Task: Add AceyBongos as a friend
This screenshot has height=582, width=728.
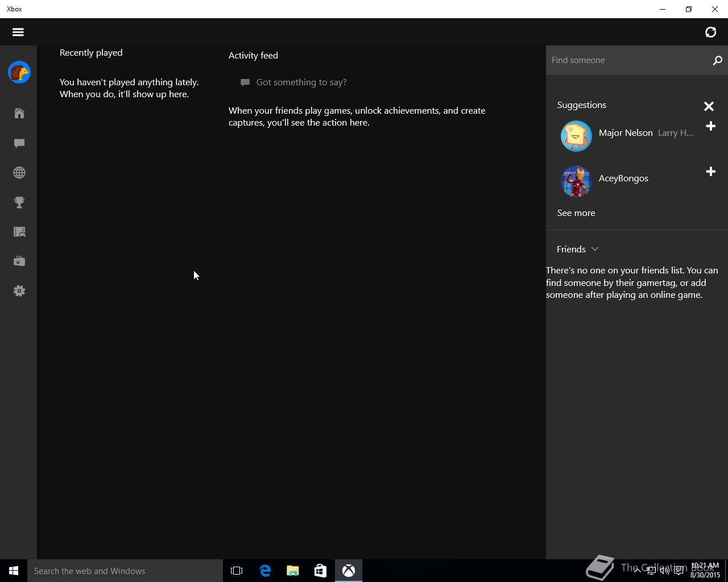Action: click(710, 172)
